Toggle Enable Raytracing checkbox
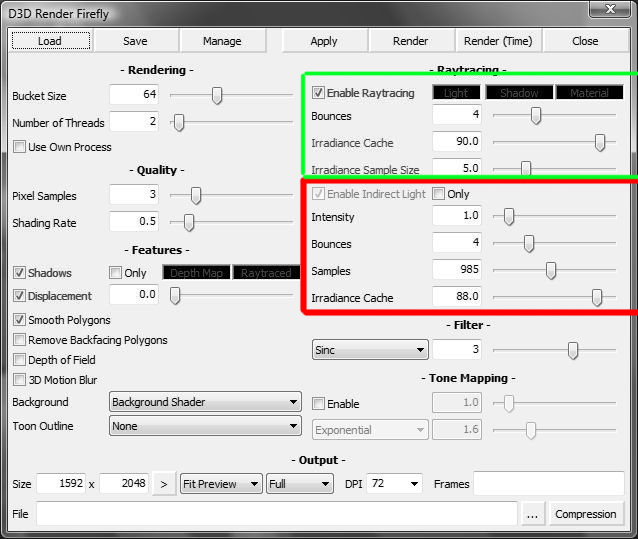638x539 pixels. click(x=318, y=93)
